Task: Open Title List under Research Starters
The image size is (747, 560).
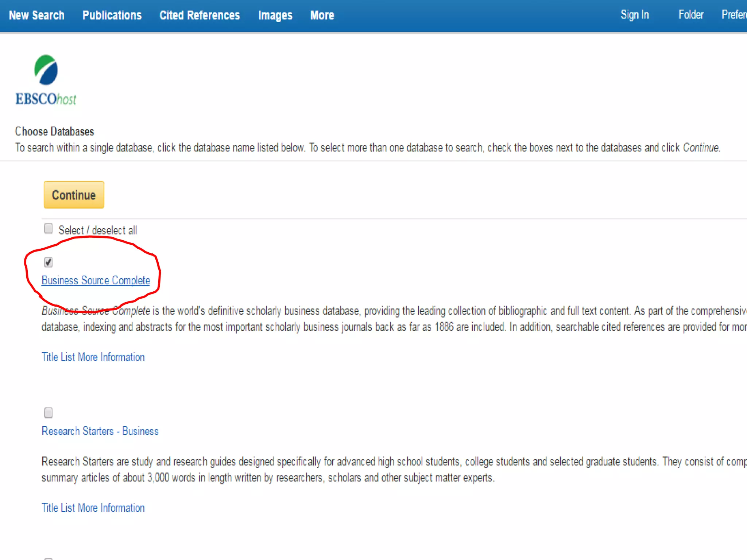Action: [x=58, y=508]
